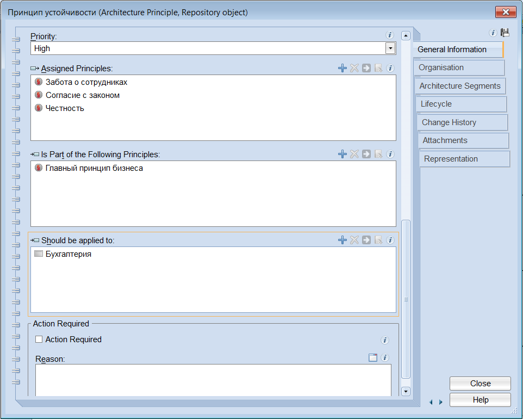Open the Priority dropdown arrow
523x420 pixels.
point(390,48)
